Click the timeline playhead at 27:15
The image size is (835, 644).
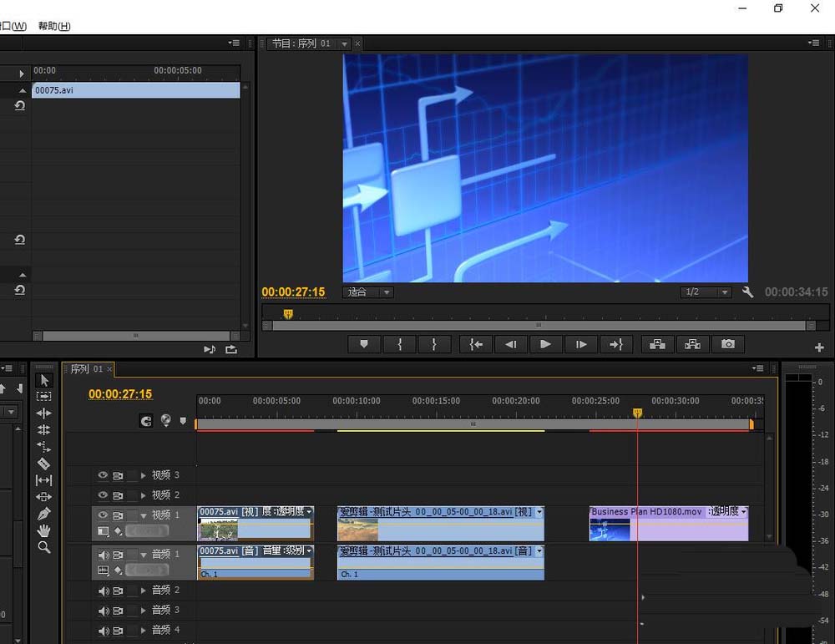pyautogui.click(x=637, y=413)
